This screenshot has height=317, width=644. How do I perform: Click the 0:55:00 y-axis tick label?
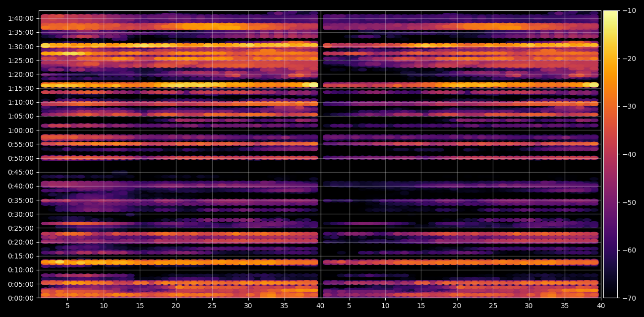[x=21, y=144]
